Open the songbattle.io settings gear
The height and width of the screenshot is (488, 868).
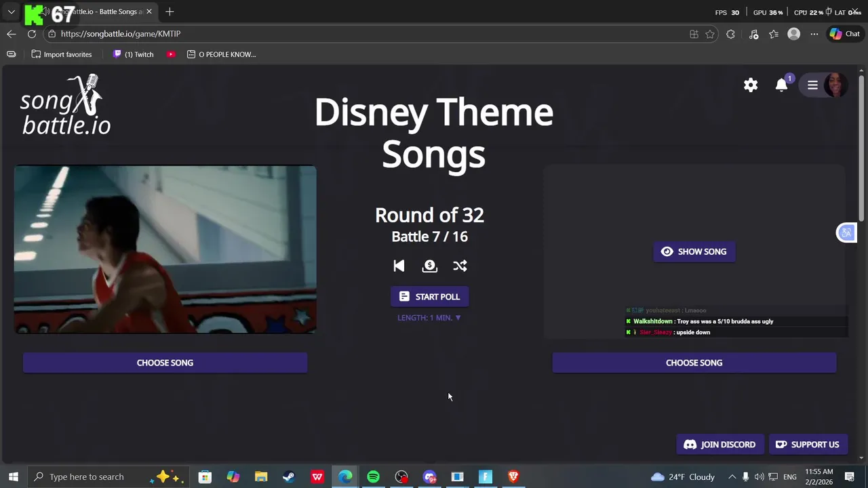[x=751, y=85]
